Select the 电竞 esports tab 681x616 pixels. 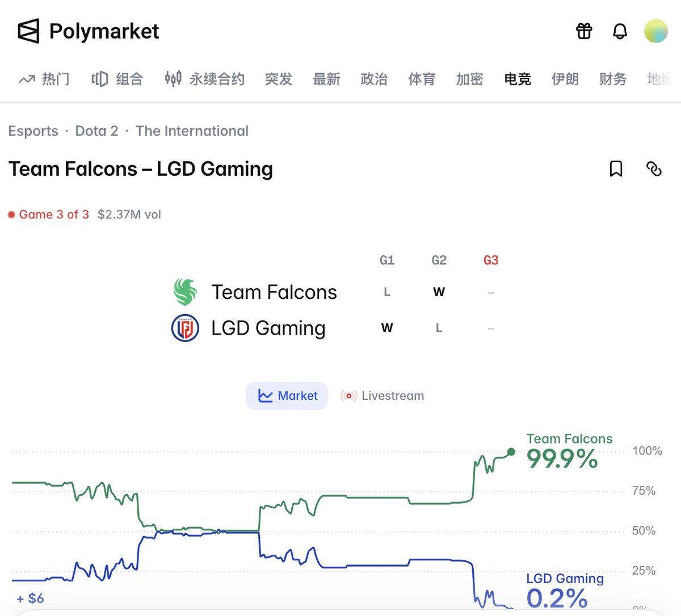click(518, 79)
